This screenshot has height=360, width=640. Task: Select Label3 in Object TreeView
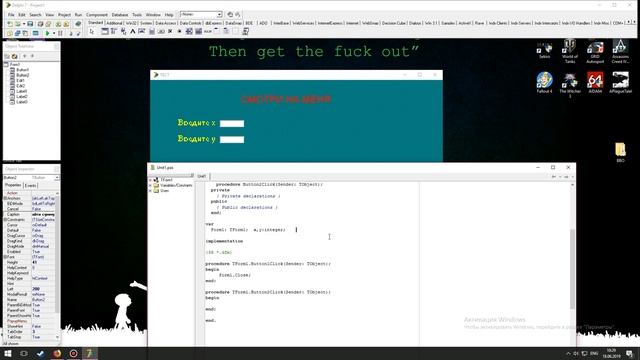pyautogui.click(x=22, y=102)
